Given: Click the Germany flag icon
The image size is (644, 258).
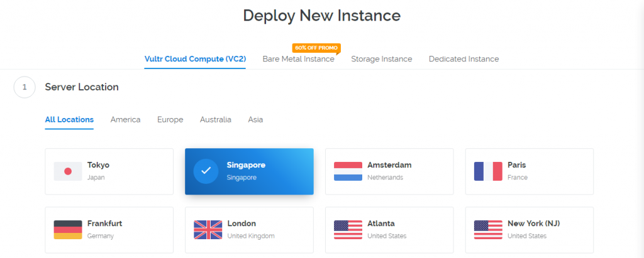Looking at the screenshot, I should coord(68,230).
